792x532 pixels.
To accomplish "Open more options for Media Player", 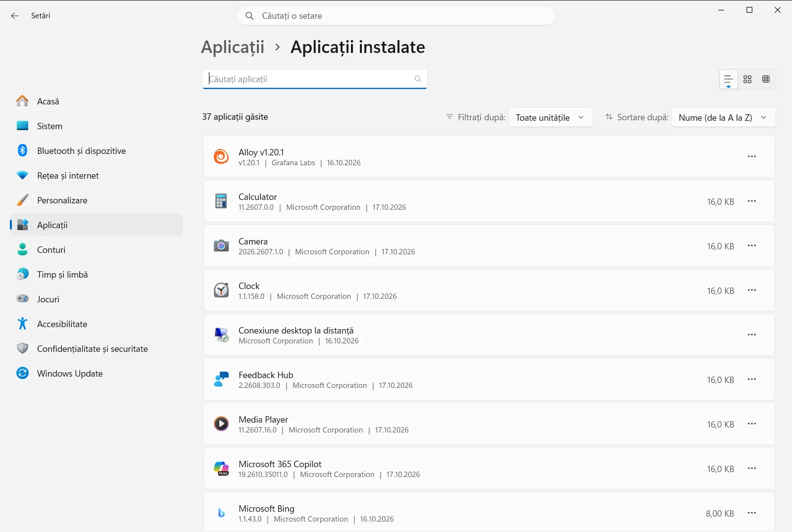I will [x=752, y=424].
